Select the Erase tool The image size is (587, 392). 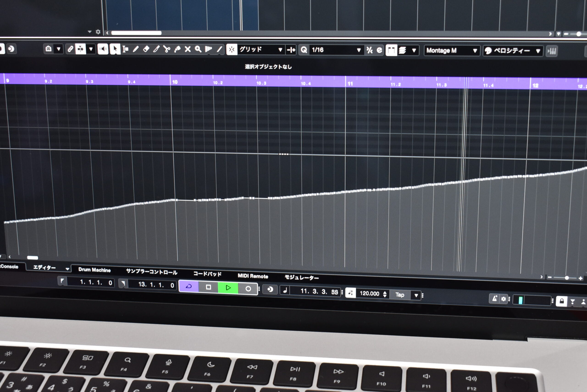pyautogui.click(x=146, y=49)
